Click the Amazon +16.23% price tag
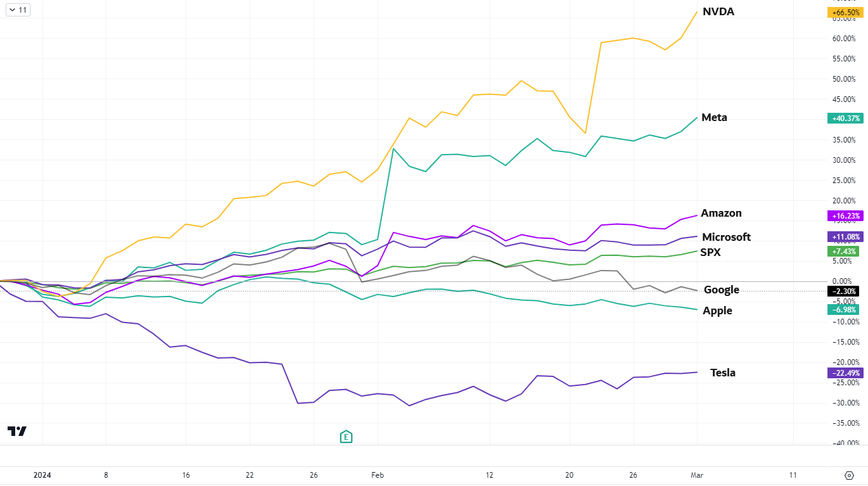The image size is (868, 486). click(845, 216)
